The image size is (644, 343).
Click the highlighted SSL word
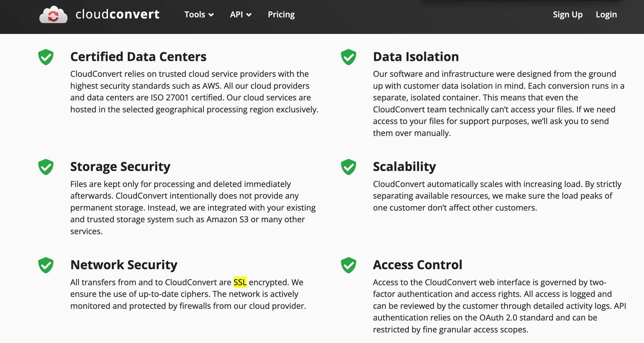pos(240,282)
